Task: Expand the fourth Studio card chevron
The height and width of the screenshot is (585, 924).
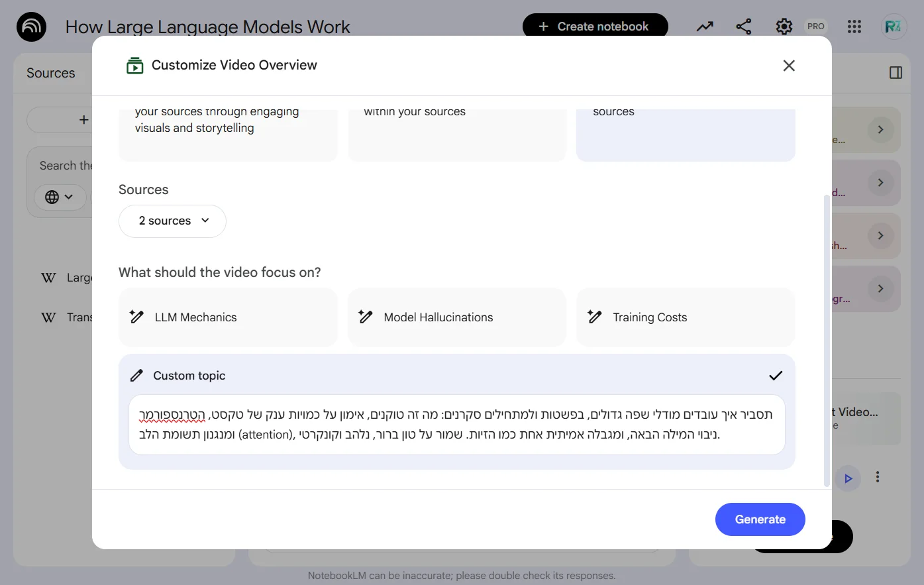Action: point(880,288)
